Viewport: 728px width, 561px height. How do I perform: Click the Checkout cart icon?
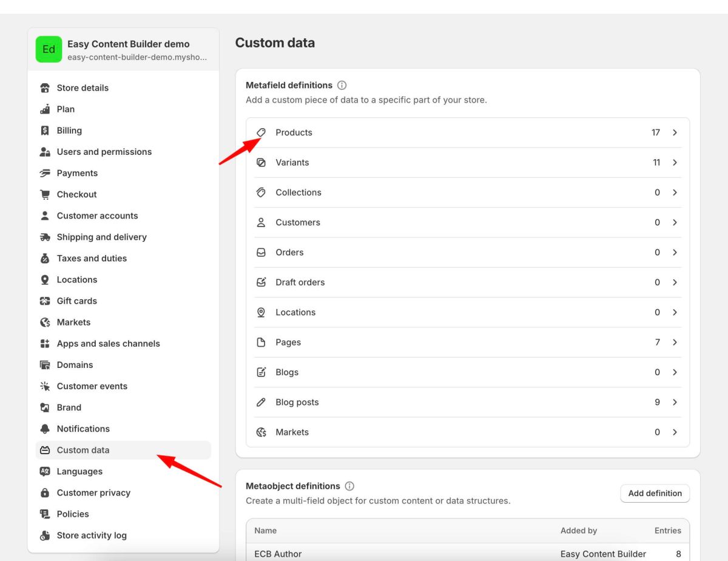[45, 194]
